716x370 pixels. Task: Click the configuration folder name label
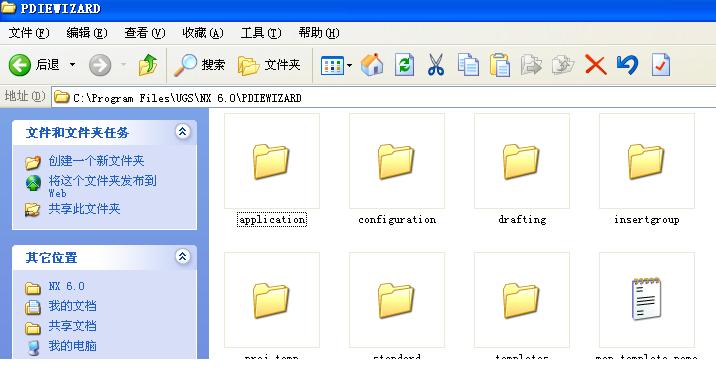pyautogui.click(x=397, y=220)
